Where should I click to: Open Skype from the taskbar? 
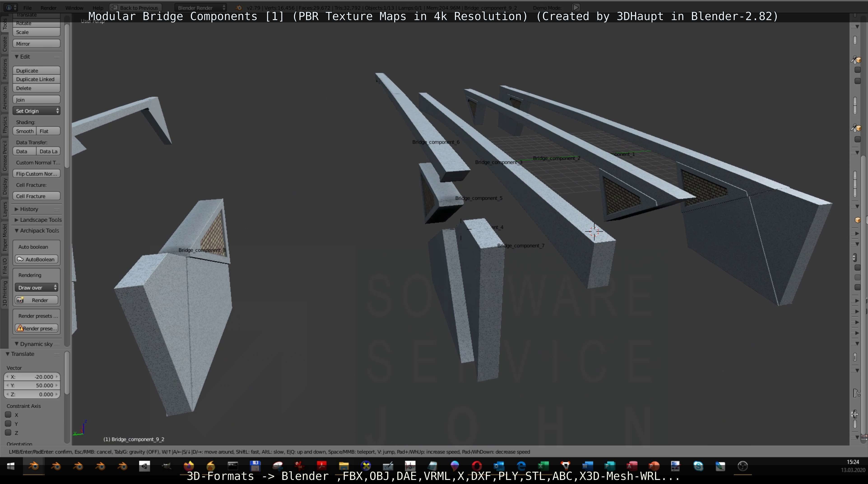(698, 466)
